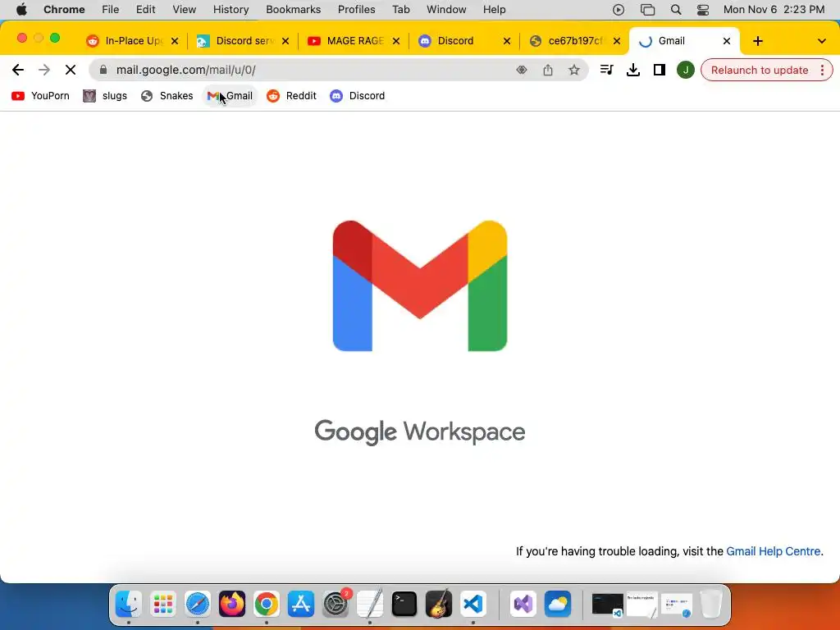Click the eye-shaped icon in address bar
Image resolution: width=840 pixels, height=630 pixels.
(521, 70)
